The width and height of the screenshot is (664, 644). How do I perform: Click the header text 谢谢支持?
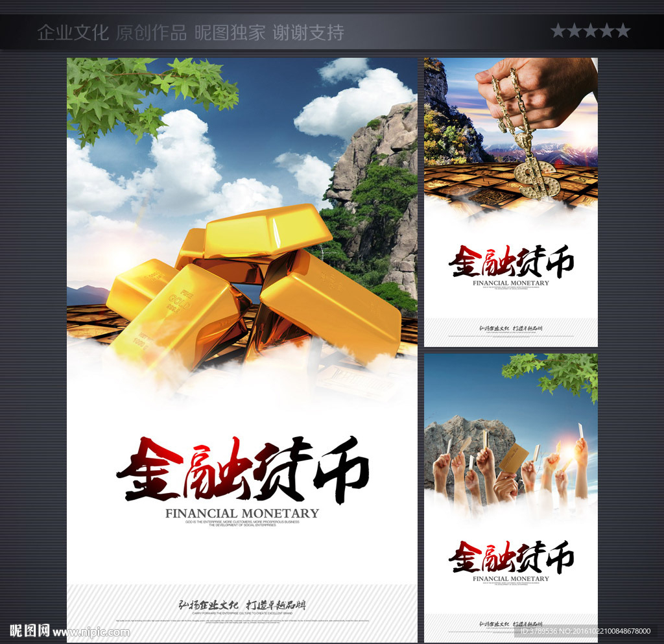(x=308, y=32)
